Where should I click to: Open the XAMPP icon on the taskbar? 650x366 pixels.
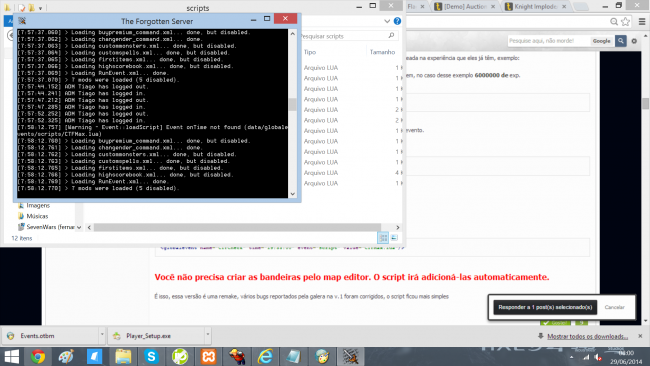pyautogui.click(x=209, y=356)
